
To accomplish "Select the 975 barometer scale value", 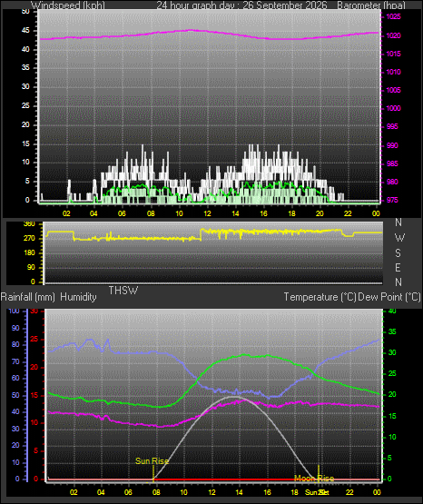I will [392, 201].
